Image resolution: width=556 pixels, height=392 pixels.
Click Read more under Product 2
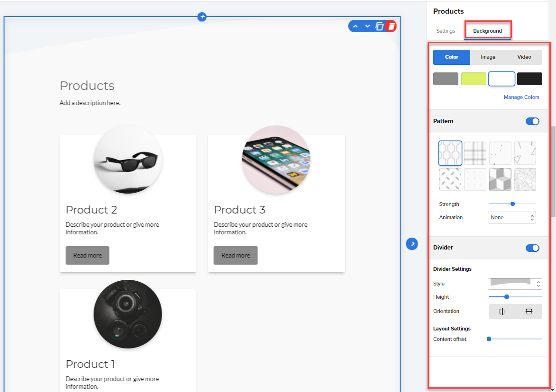87,255
